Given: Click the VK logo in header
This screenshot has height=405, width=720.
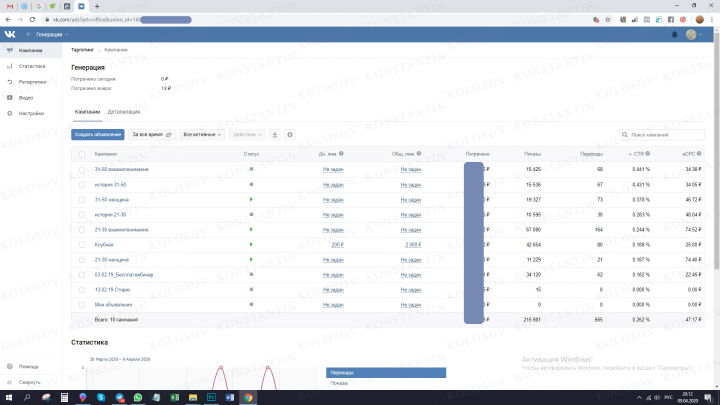Looking at the screenshot, I should click(10, 34).
